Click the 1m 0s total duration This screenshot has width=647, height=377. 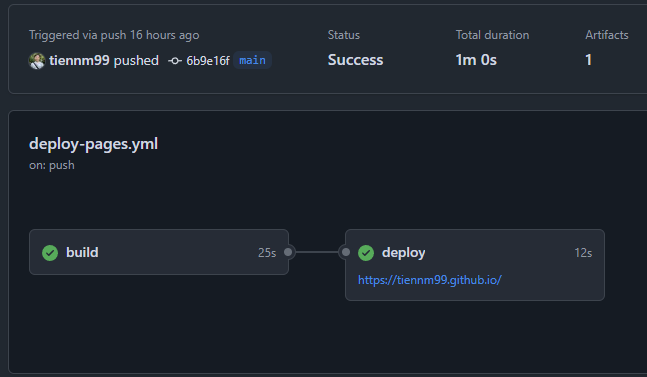476,60
